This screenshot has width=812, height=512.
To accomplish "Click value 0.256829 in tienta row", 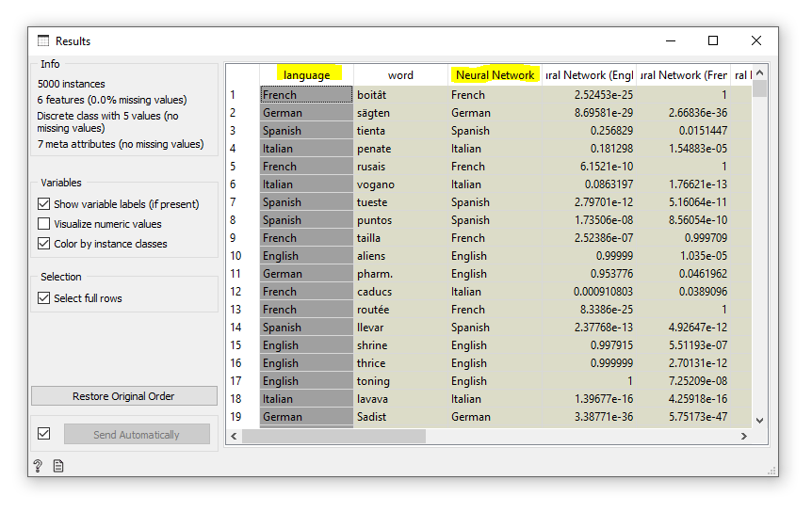I will 589,131.
